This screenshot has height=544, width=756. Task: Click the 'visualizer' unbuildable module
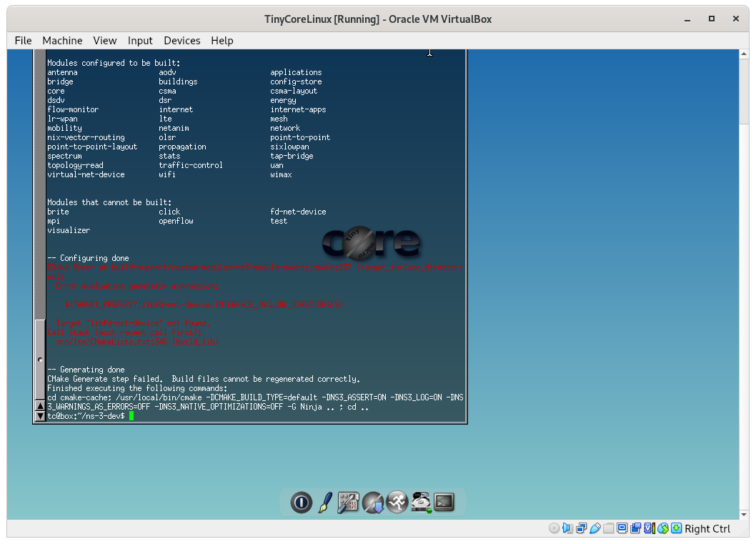click(69, 230)
